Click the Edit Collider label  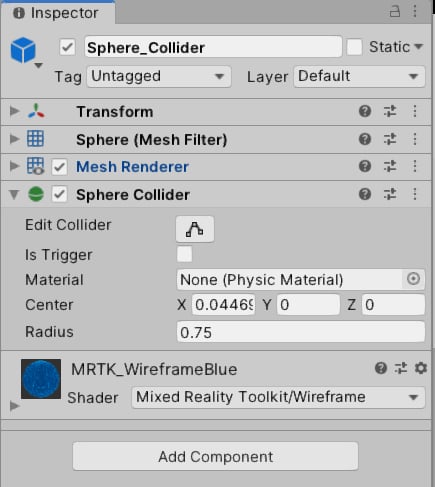[68, 225]
